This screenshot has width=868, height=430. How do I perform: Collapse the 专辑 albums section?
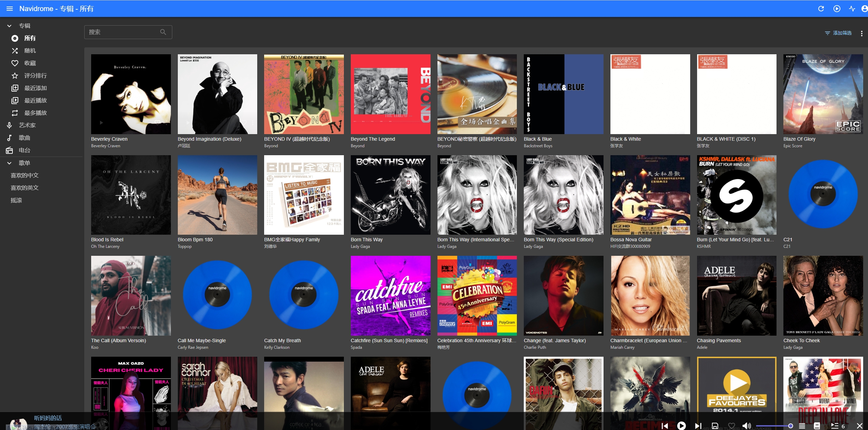pyautogui.click(x=9, y=26)
